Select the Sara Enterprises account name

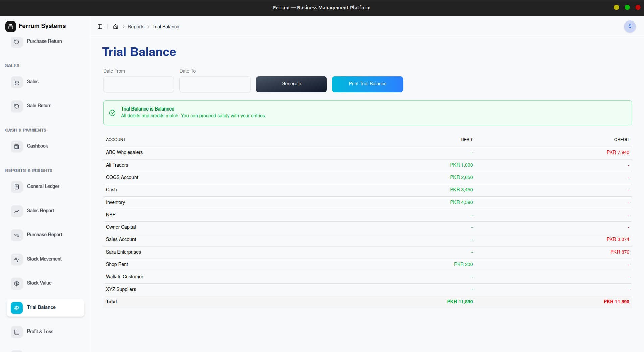(123, 252)
